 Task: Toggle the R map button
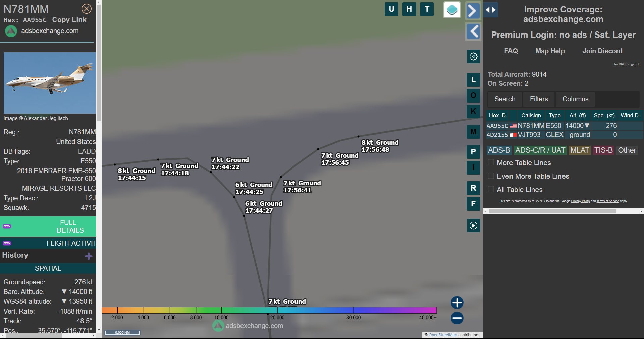tap(473, 188)
